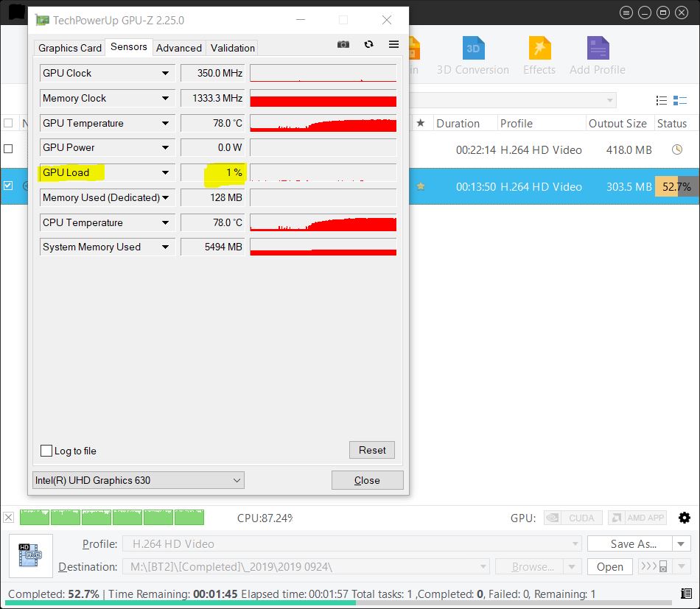
Task: Open the Intel UHD Graphics 630 selector
Action: pyautogui.click(x=139, y=480)
